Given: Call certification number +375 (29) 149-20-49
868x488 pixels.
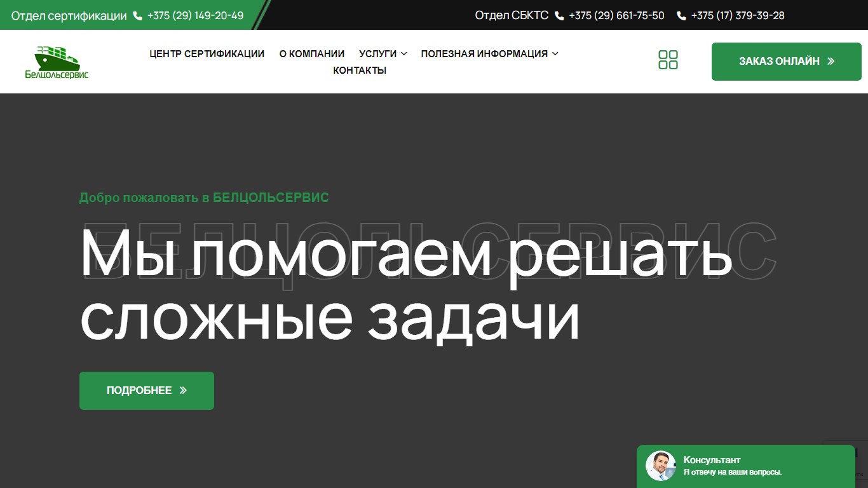Looking at the screenshot, I should point(195,16).
